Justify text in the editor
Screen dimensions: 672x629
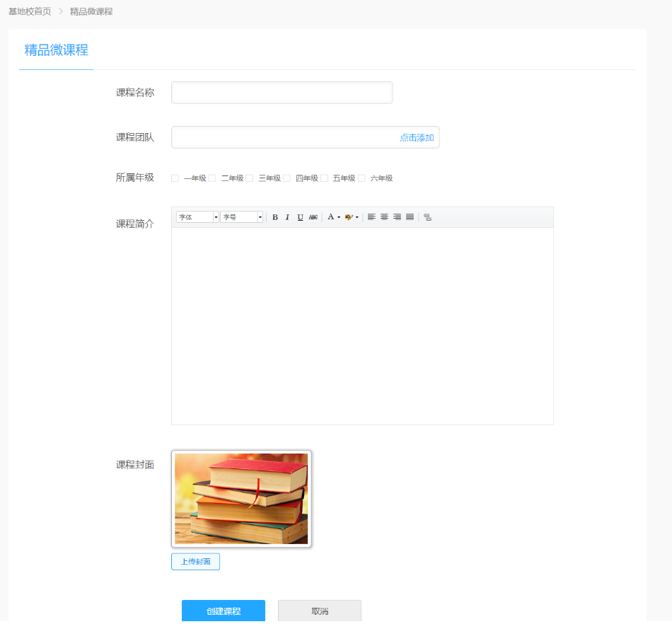coord(410,217)
